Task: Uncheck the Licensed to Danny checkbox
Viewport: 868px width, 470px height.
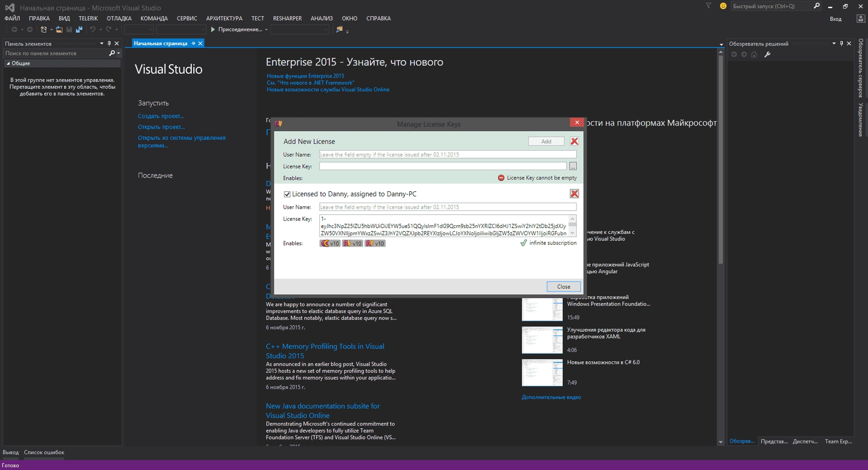Action: [287, 194]
